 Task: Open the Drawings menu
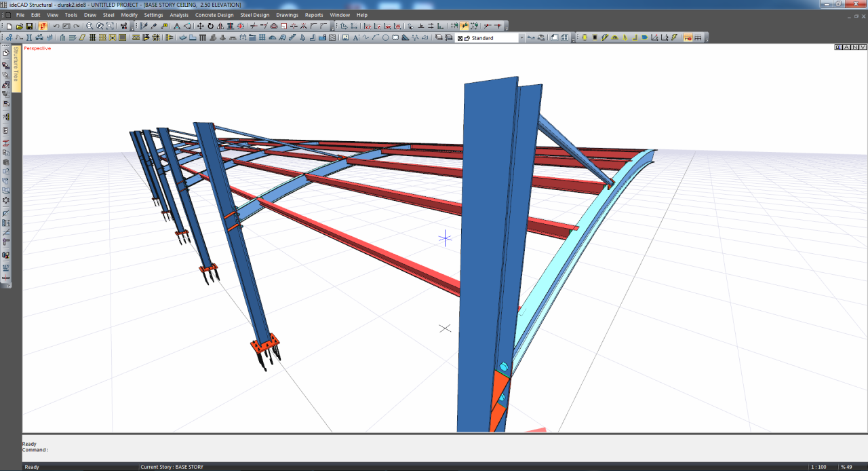click(x=287, y=15)
